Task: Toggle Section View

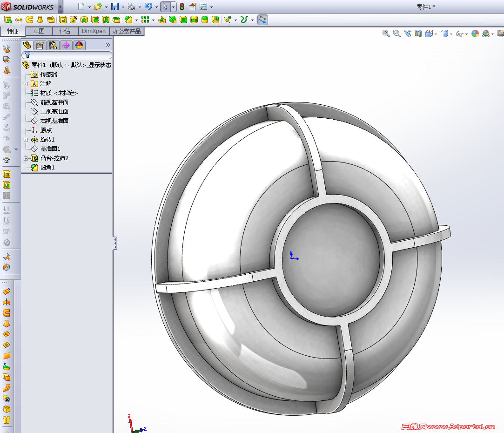Action: click(x=418, y=34)
